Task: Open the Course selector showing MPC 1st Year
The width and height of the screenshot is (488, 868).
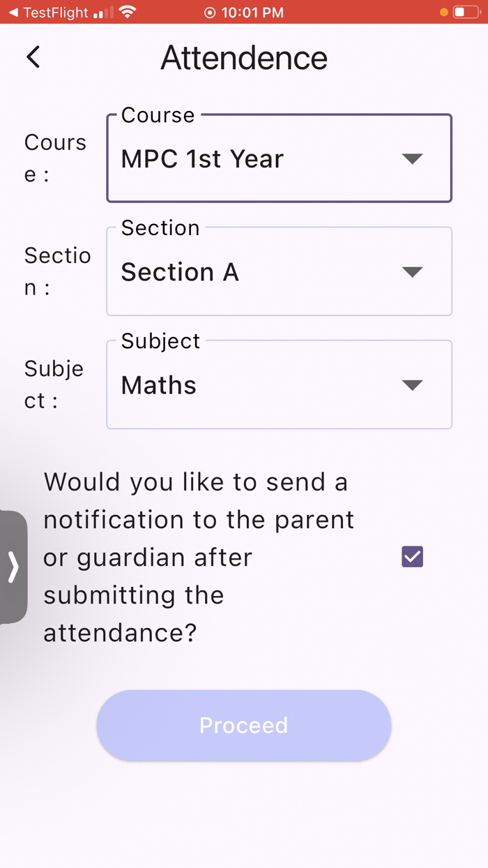Action: [x=279, y=158]
